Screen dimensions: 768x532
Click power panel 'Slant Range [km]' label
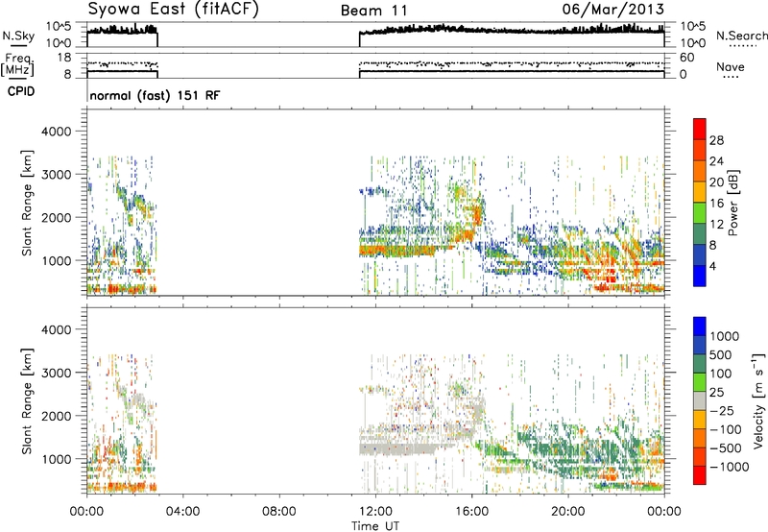tap(27, 203)
